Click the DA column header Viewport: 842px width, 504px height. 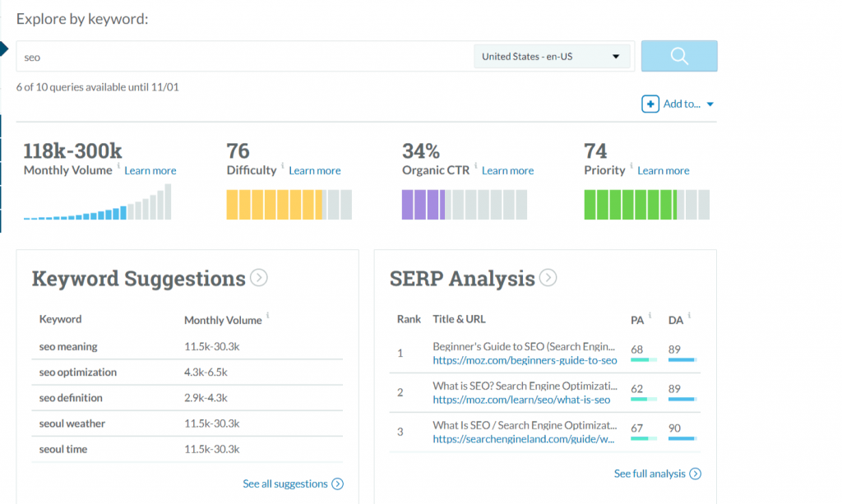click(x=676, y=320)
